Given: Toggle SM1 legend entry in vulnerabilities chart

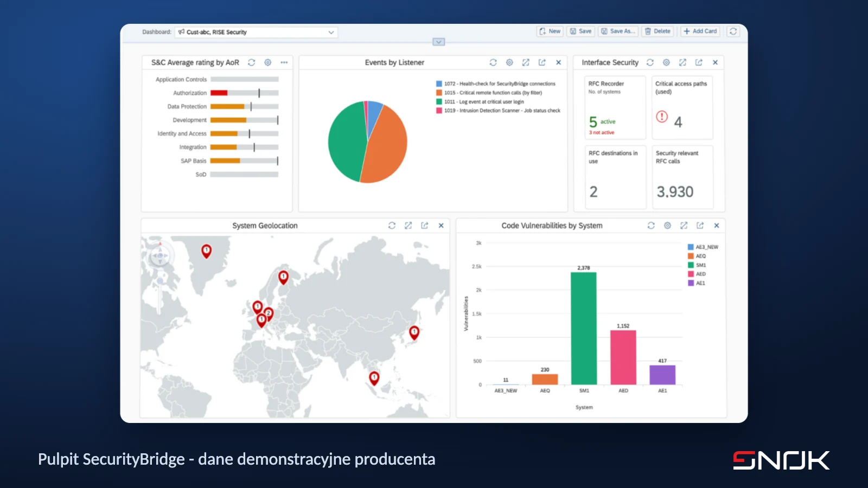Looking at the screenshot, I should pyautogui.click(x=697, y=265).
